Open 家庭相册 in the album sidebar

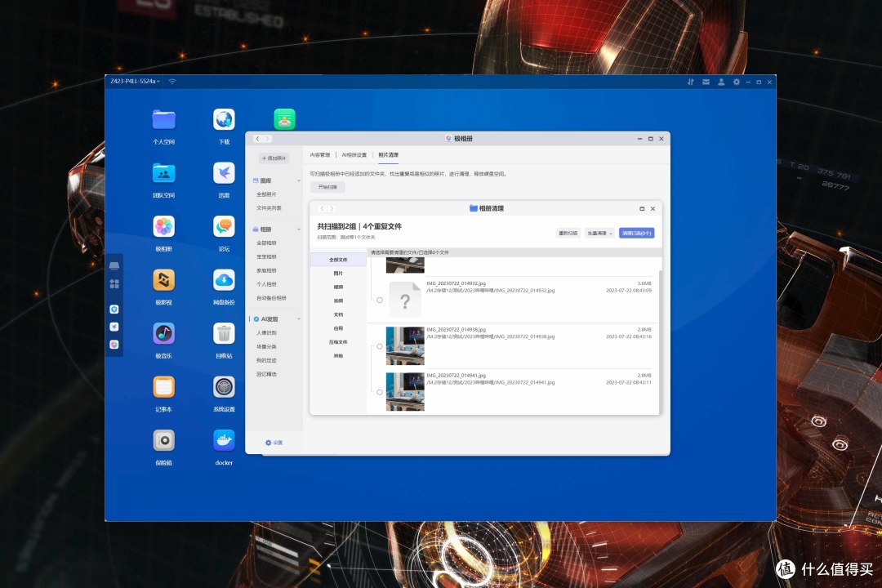tap(266, 270)
